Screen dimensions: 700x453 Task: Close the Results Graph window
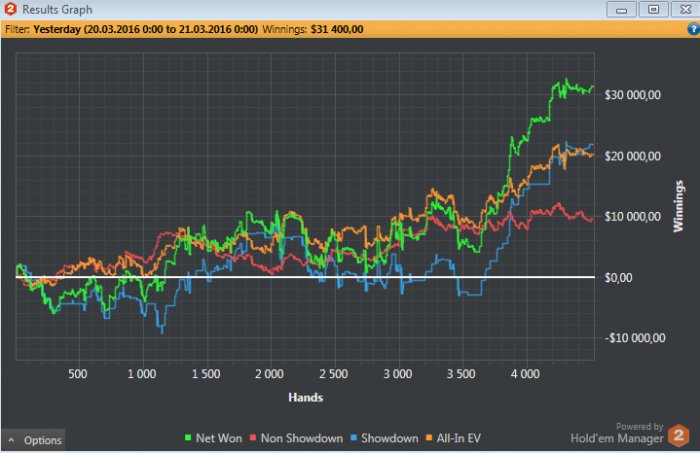(686, 9)
